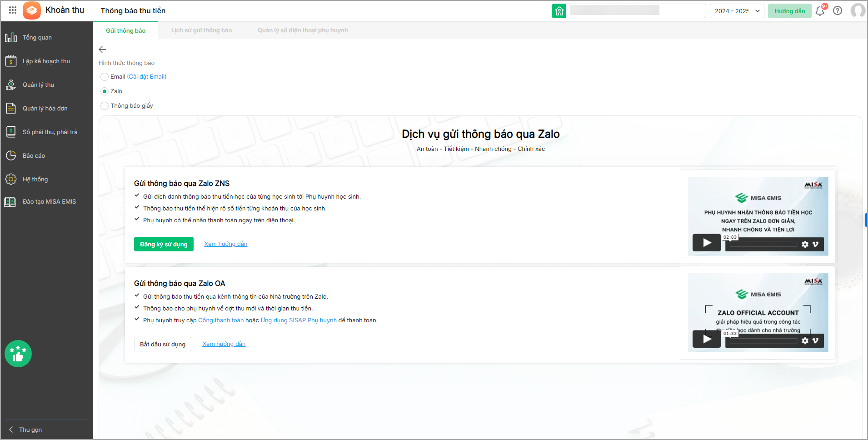Open settings gear on Zalo ZNS video
Screen dimensions: 868x440
click(x=805, y=245)
